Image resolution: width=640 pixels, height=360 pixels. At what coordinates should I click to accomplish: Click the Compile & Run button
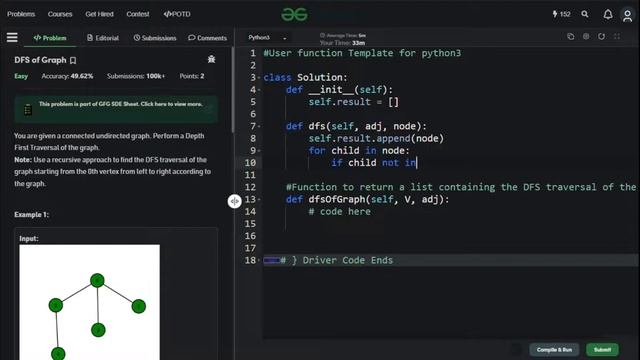click(x=554, y=349)
